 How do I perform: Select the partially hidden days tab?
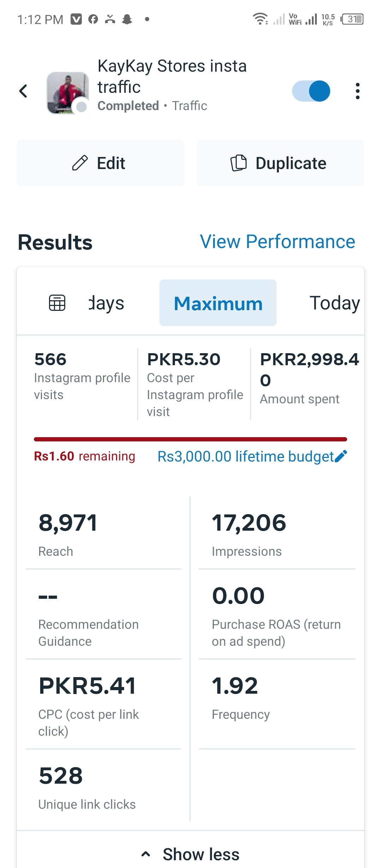(107, 303)
